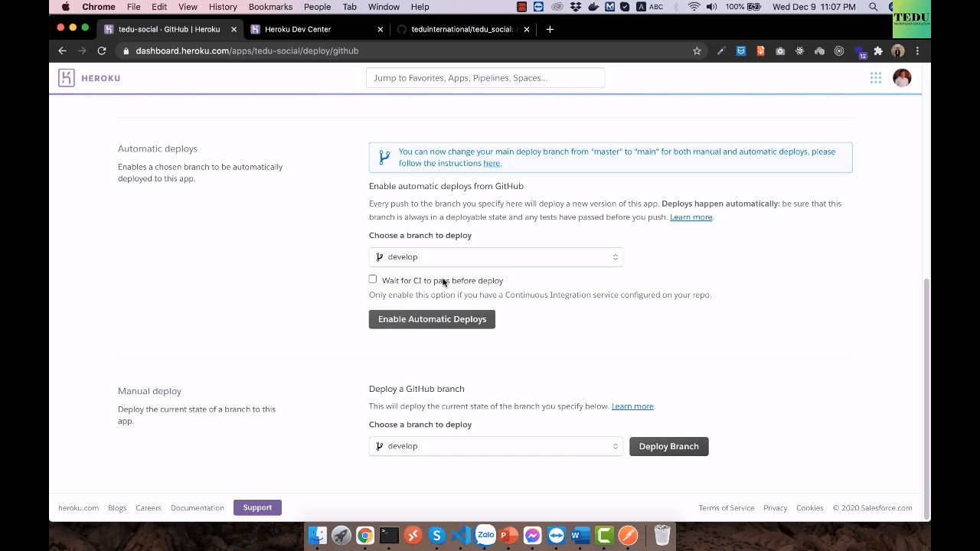
Task: Open Chrome extensions puzzle icon
Action: click(878, 51)
